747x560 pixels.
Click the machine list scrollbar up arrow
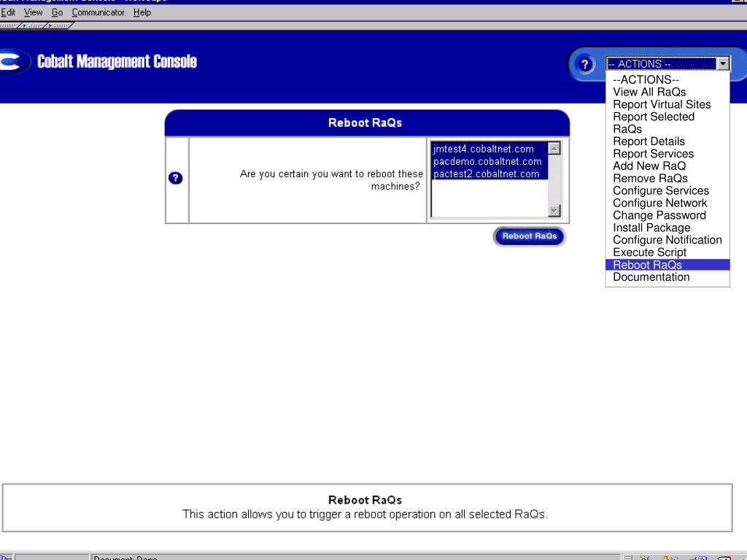tap(554, 149)
